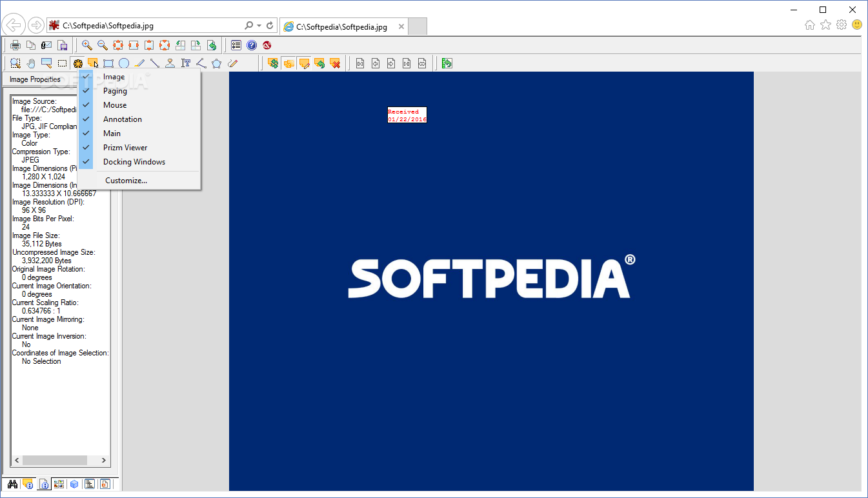Go to the first page icon
Screen dimensions: 868x498
(360, 63)
